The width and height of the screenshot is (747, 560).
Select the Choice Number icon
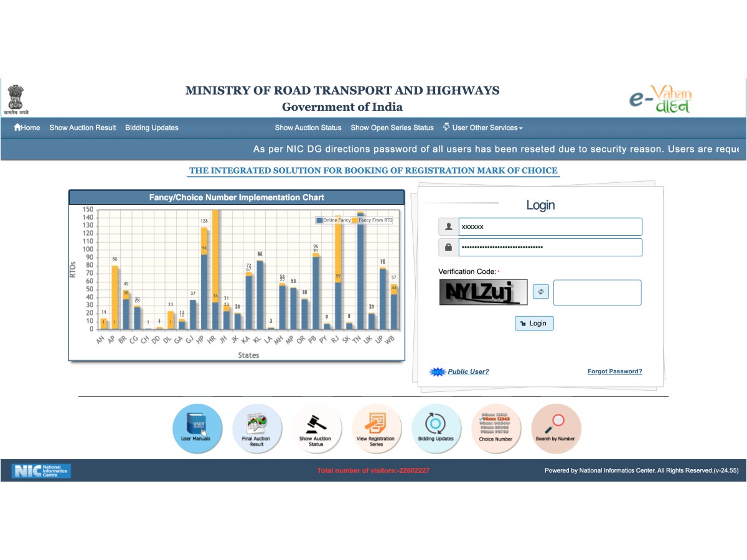pos(496,428)
